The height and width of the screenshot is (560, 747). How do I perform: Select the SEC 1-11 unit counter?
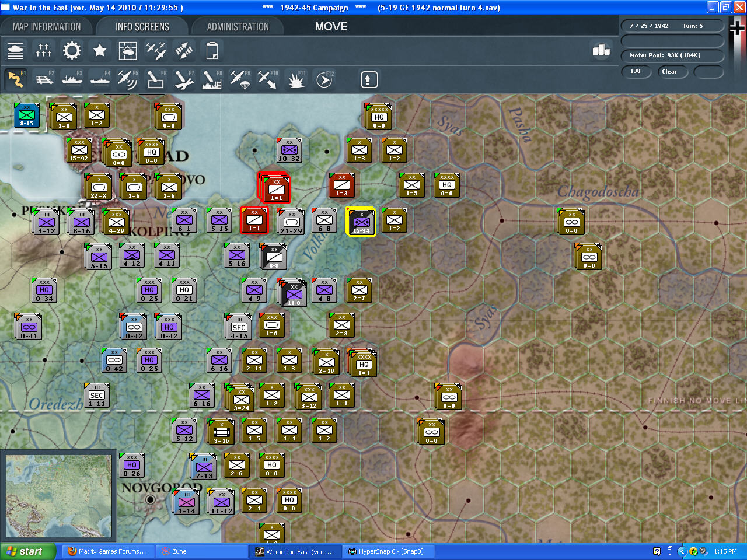(97, 395)
